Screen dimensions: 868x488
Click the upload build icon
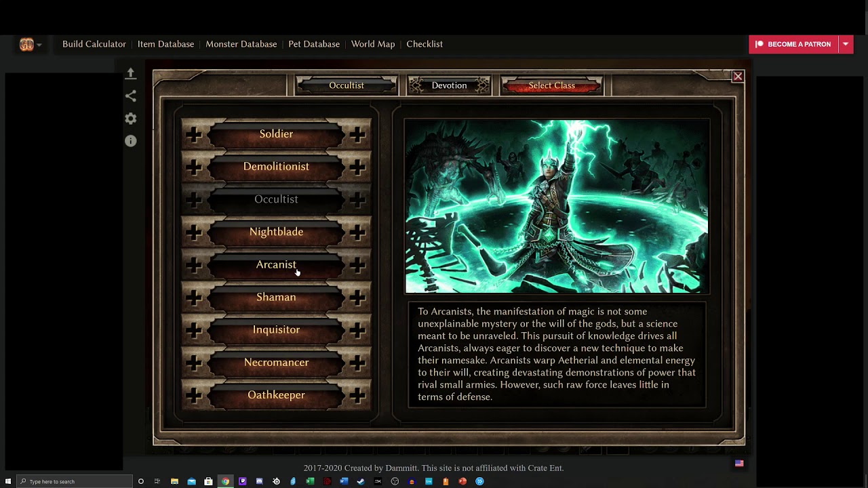pyautogui.click(x=131, y=73)
